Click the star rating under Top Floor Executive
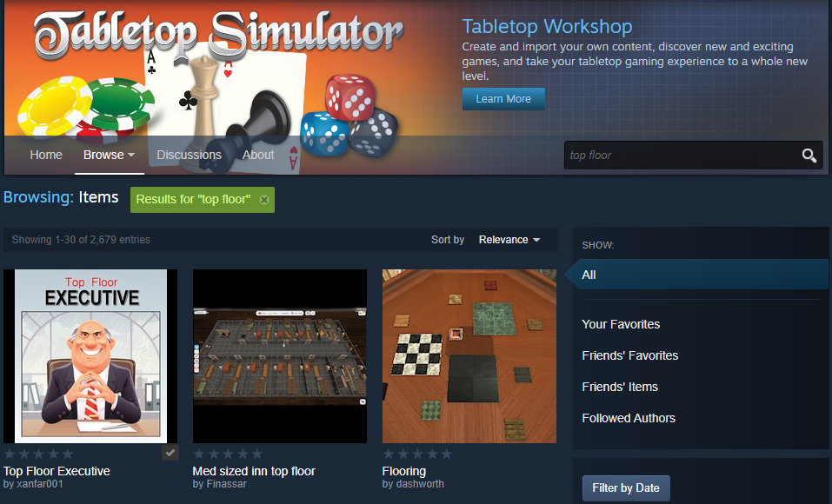The width and height of the screenshot is (832, 504). click(38, 454)
